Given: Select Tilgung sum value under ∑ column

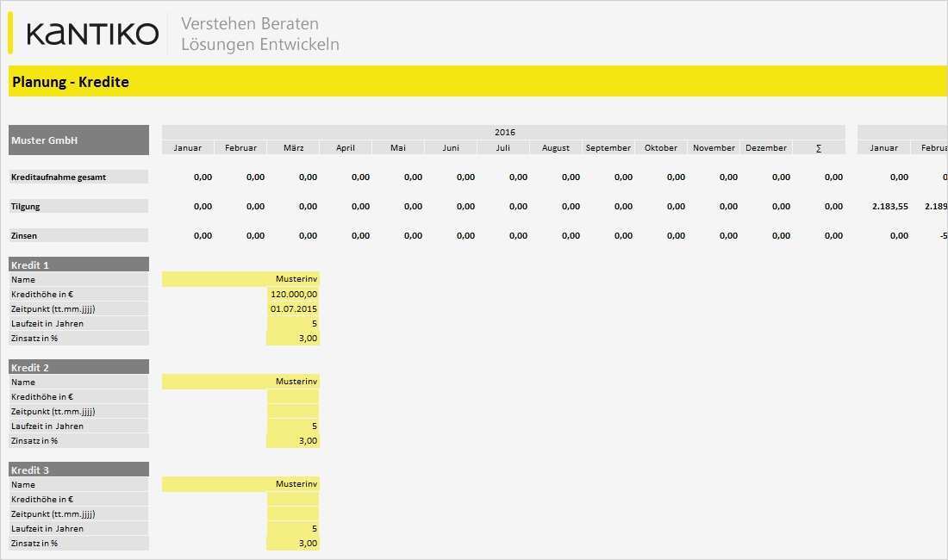Looking at the screenshot, I should click(x=833, y=207).
